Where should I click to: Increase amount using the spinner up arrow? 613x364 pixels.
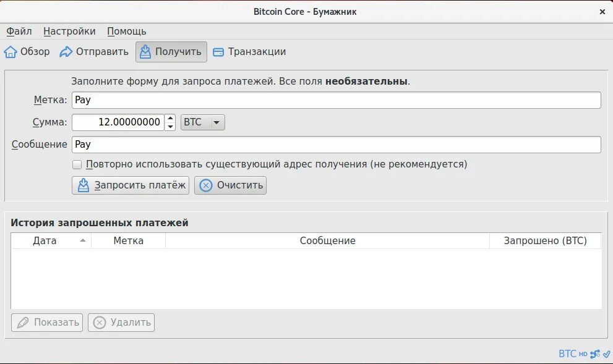[x=169, y=118]
